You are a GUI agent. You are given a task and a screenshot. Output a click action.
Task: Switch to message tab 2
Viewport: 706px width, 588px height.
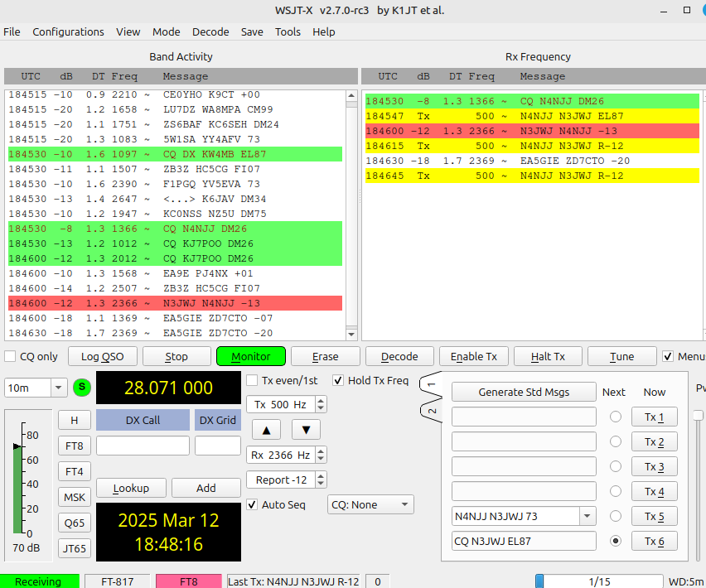432,410
